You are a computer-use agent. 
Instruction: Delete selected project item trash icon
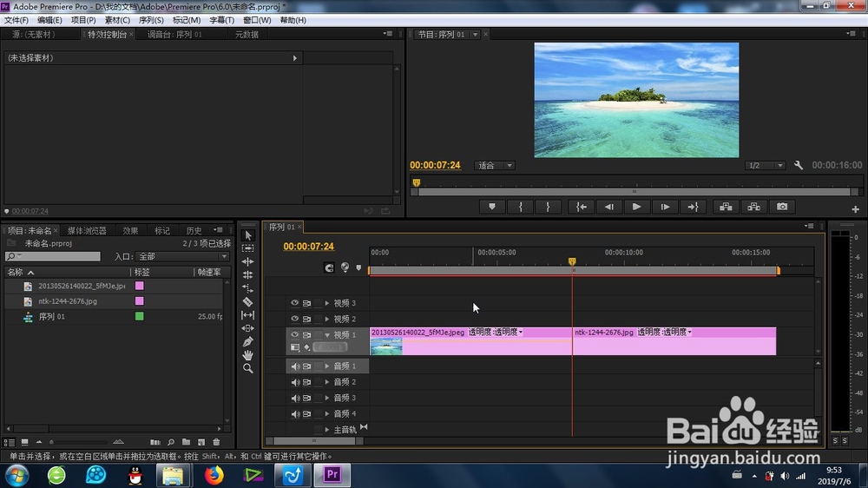click(216, 442)
